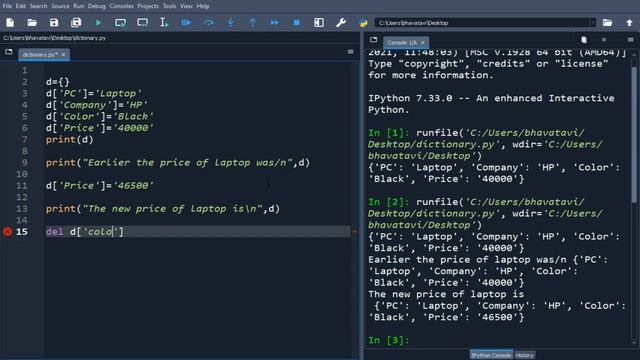Clear console variables icon
Viewport: 640px width, 360px height.
584,40
